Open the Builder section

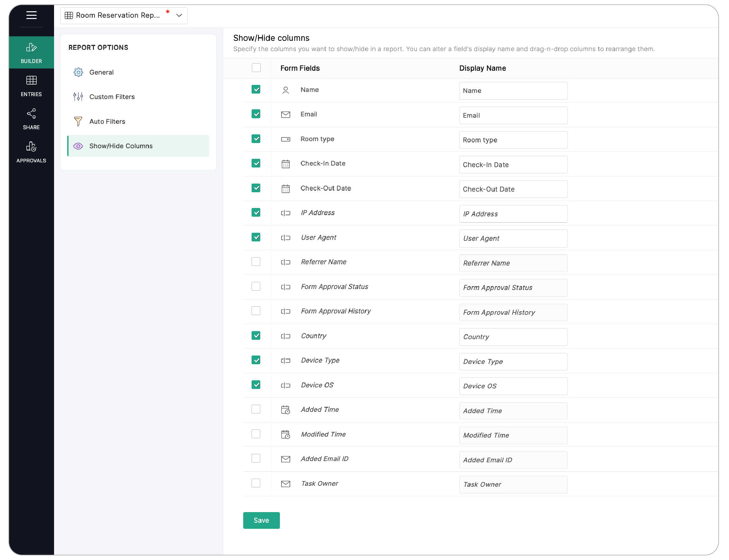(31, 53)
